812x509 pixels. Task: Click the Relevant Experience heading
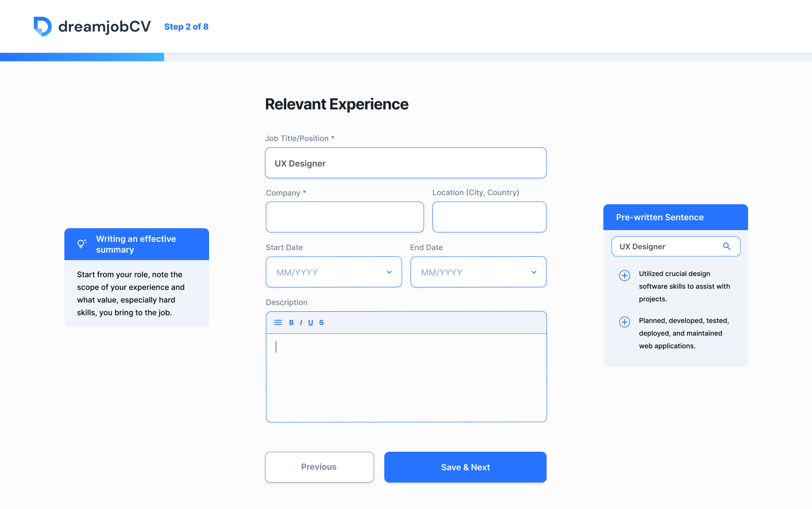336,104
